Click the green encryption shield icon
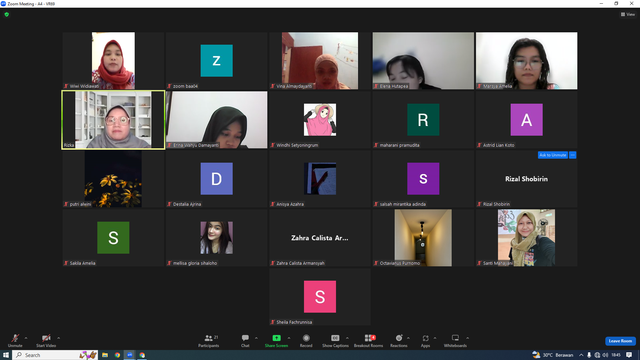 click(x=7, y=14)
